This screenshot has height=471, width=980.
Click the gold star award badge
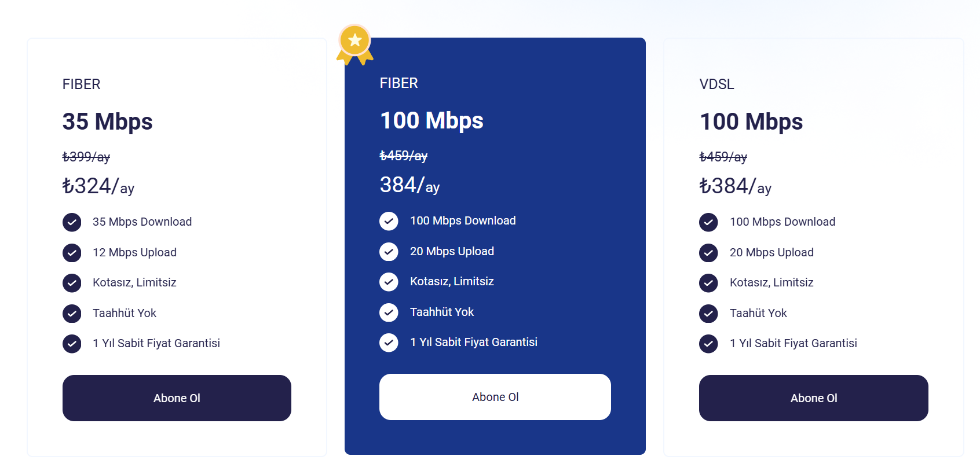pos(355,45)
